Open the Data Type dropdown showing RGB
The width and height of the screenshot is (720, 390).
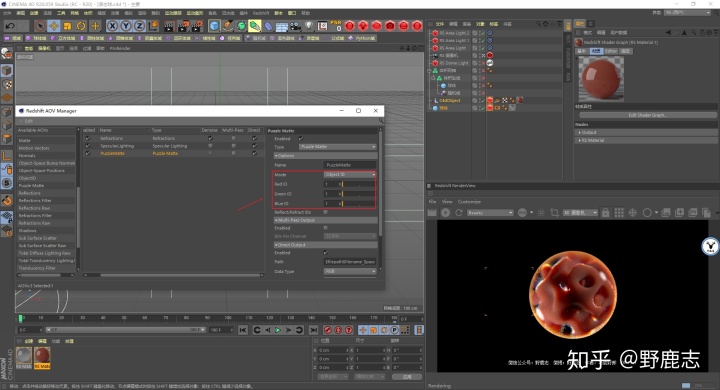point(350,271)
